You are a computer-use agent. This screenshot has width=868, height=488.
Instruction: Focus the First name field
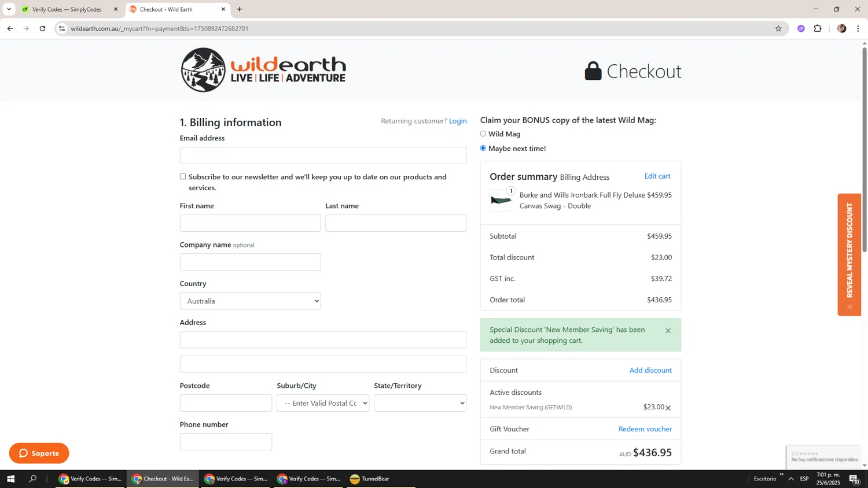click(x=250, y=223)
